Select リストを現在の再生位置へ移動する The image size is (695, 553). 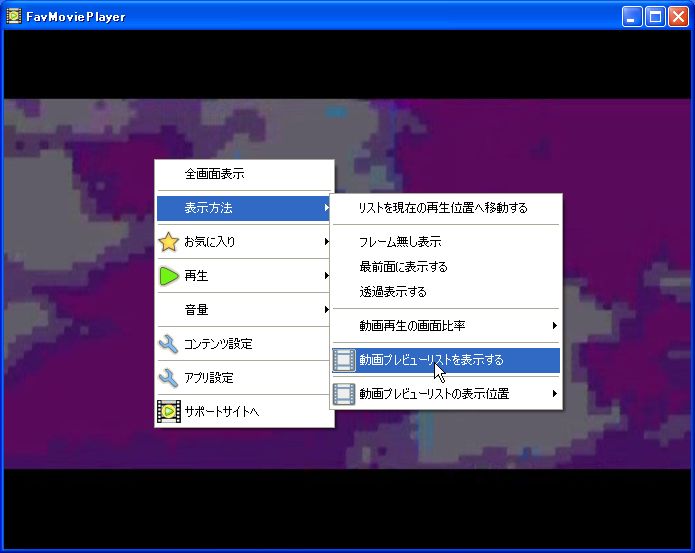(446, 208)
